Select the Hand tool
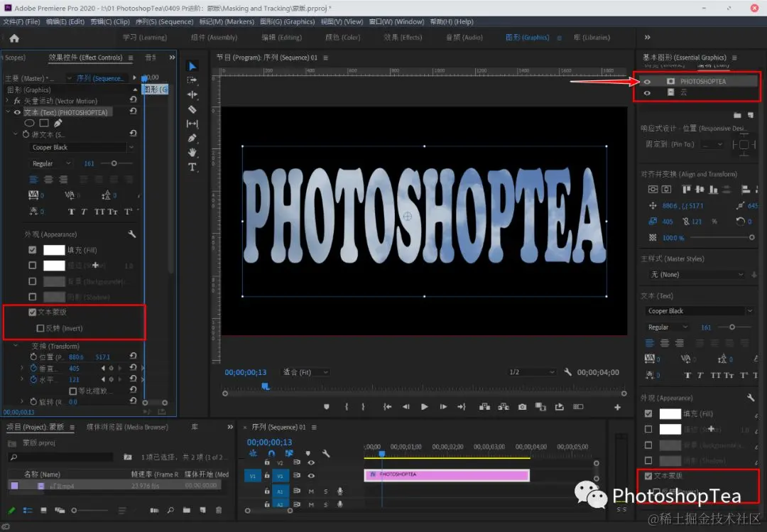 tap(192, 153)
